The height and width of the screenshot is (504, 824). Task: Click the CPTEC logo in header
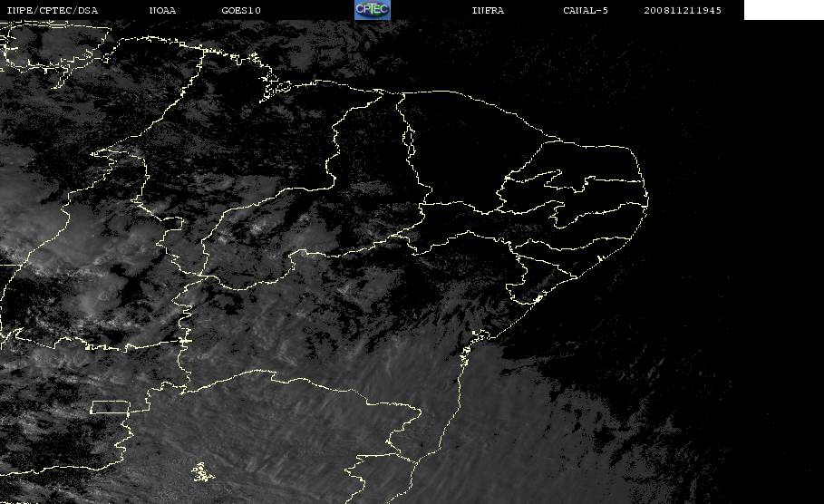[x=373, y=10]
